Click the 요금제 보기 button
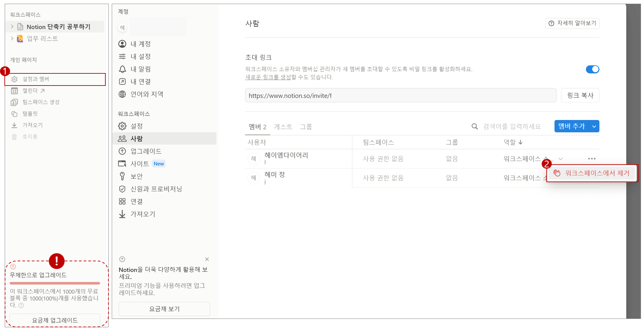Viewport: 644px width, 333px height. pos(164,309)
